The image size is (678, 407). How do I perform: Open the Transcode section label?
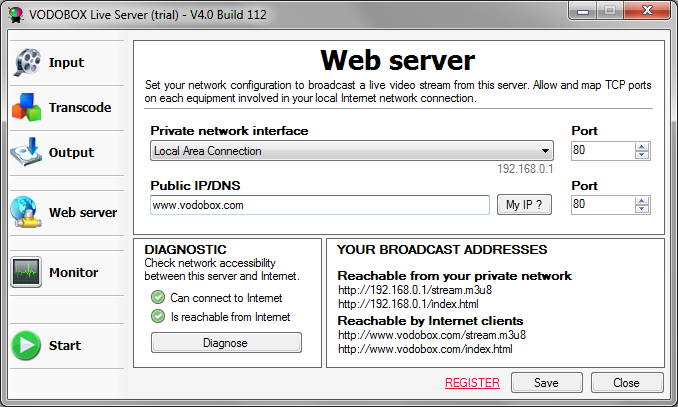pyautogui.click(x=80, y=107)
